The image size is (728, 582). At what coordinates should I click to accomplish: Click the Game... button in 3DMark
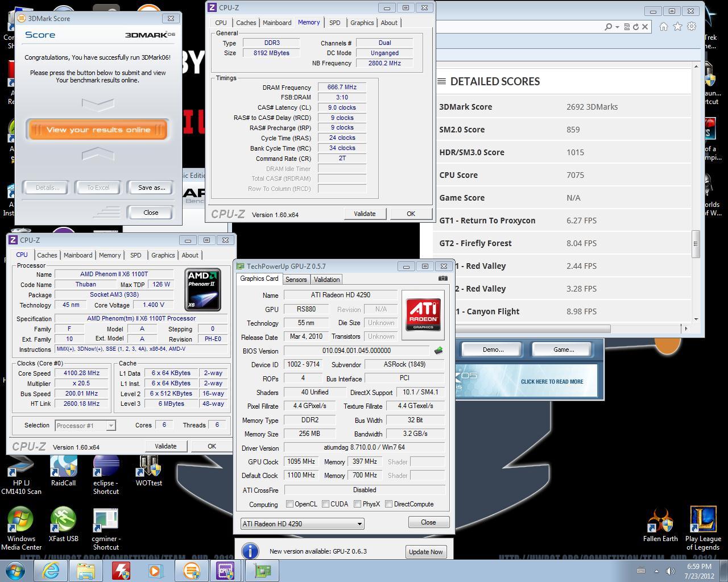(564, 350)
